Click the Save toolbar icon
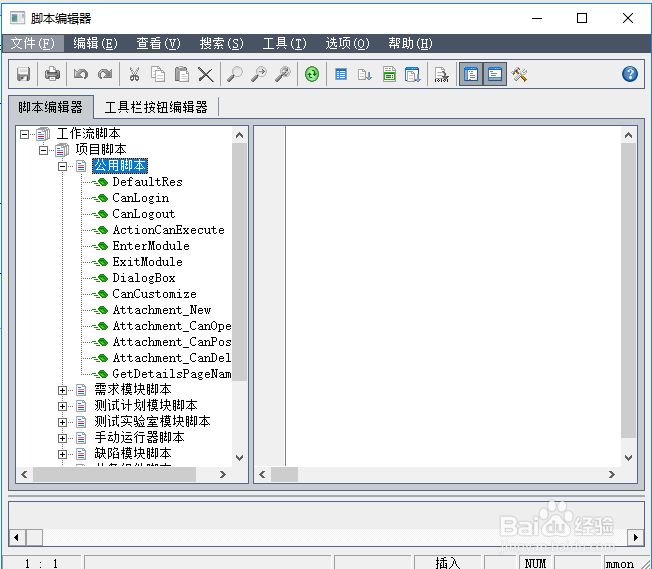The image size is (652, 569). coord(24,74)
